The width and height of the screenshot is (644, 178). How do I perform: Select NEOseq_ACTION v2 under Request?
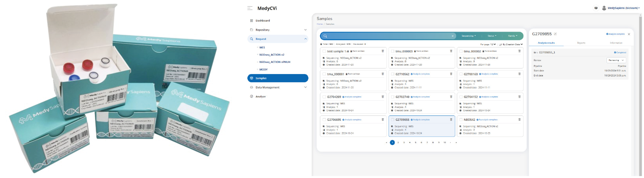[271, 55]
